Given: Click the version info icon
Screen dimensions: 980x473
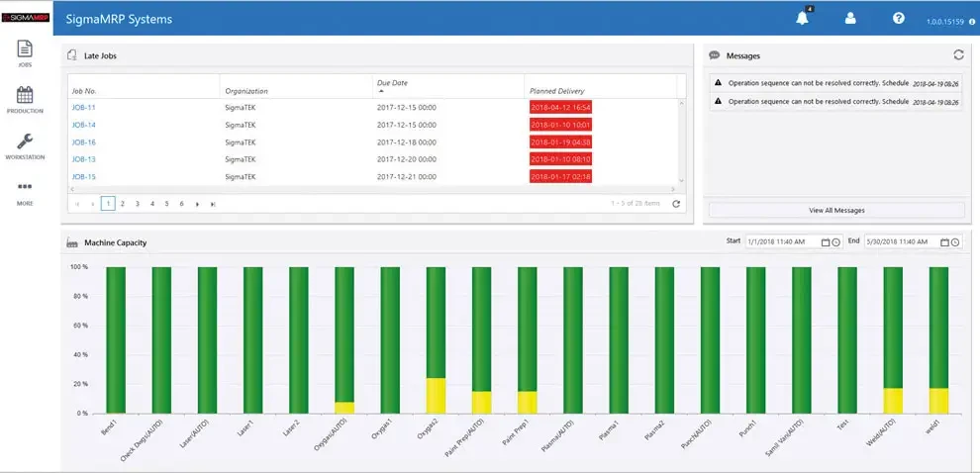Looking at the screenshot, I should pyautogui.click(x=971, y=21).
